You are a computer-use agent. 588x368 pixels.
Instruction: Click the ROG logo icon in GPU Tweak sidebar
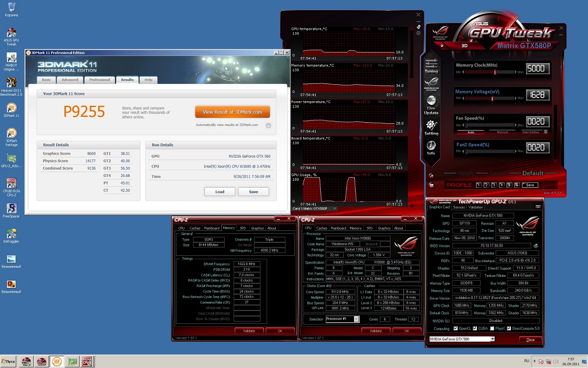(x=431, y=84)
